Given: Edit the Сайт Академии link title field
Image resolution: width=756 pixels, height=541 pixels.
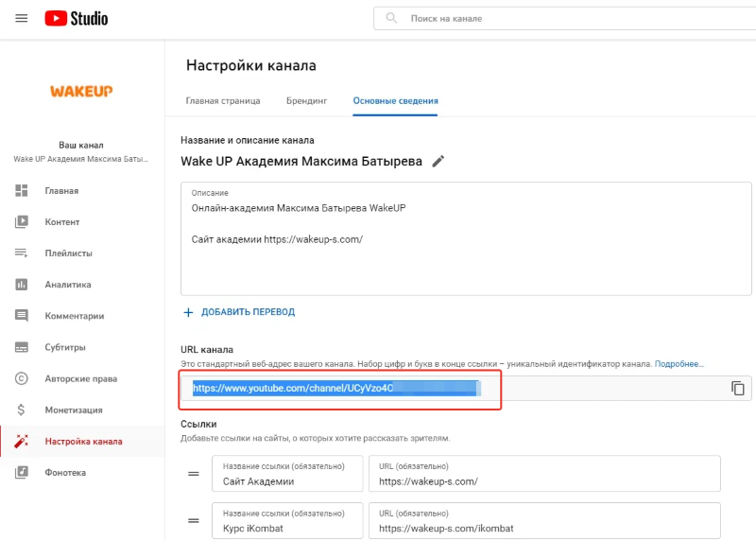Looking at the screenshot, I should pos(287,474).
